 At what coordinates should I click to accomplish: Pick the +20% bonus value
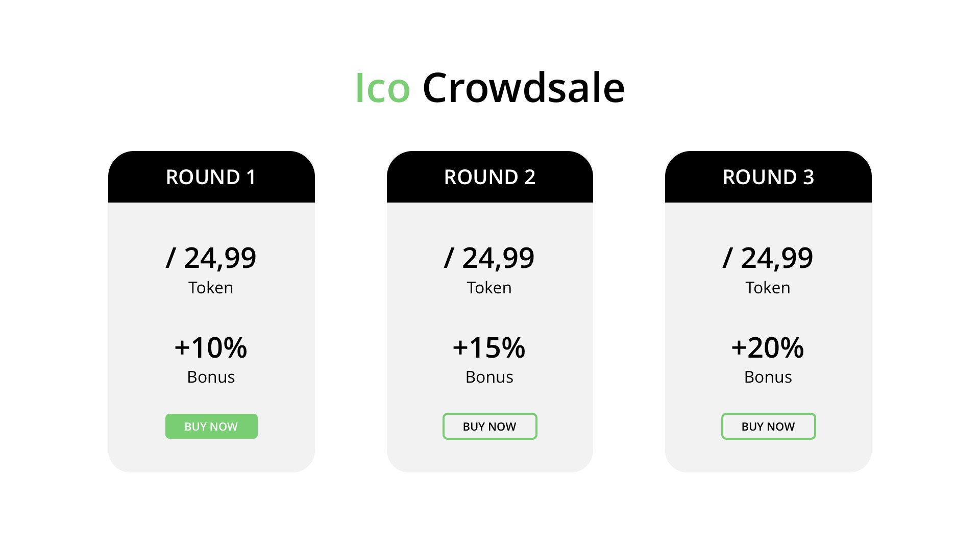point(768,348)
